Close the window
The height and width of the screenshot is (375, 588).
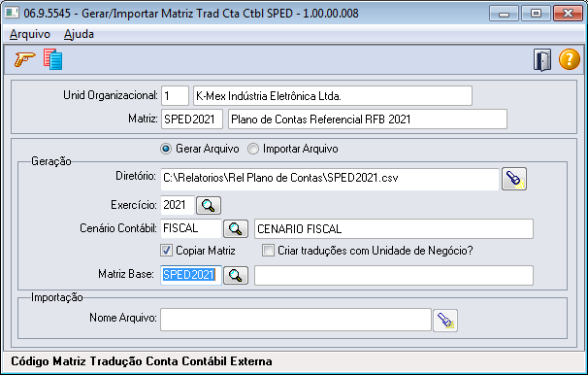point(568,14)
